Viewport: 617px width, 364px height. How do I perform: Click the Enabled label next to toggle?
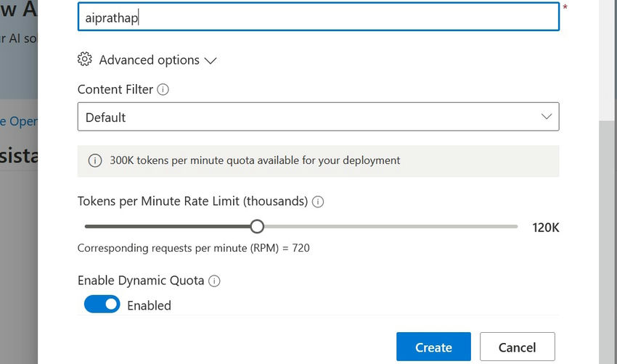coord(149,305)
